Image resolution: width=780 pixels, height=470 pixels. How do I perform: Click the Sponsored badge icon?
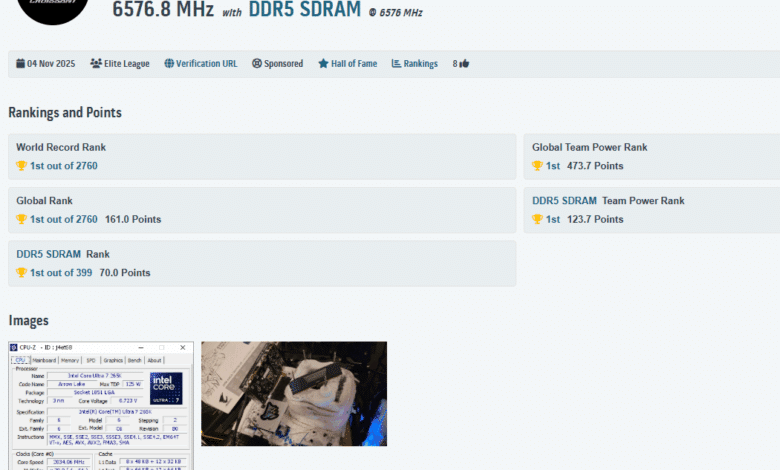point(257,64)
